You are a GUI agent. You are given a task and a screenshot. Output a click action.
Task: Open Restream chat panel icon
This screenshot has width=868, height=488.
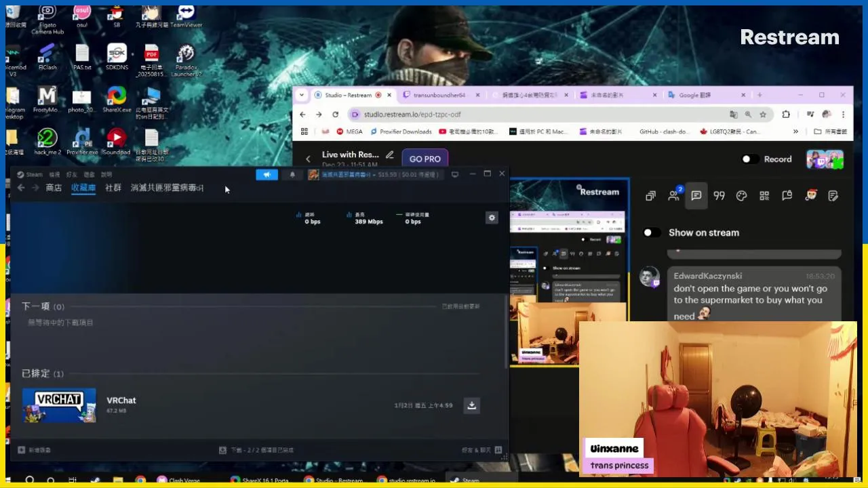tap(696, 196)
